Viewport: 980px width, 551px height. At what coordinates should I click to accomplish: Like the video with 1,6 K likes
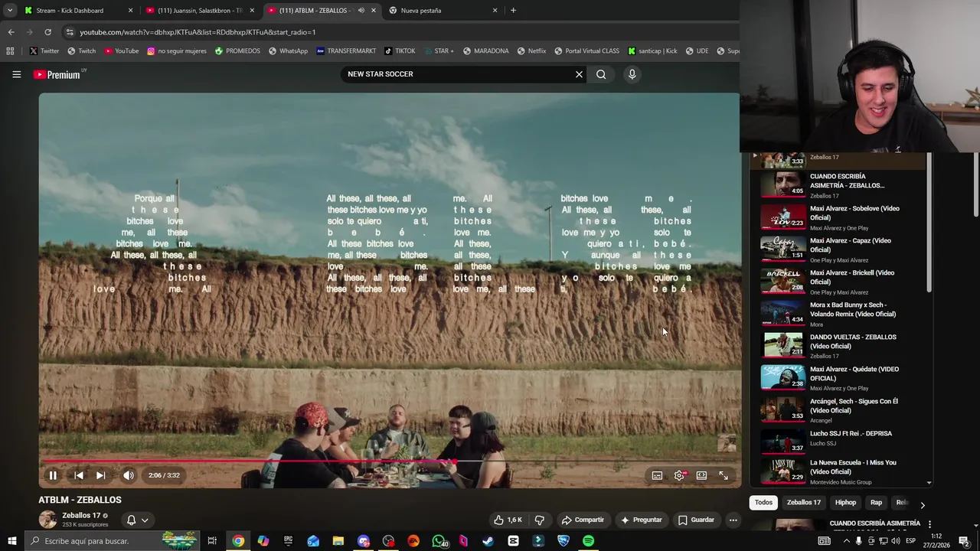(508, 520)
